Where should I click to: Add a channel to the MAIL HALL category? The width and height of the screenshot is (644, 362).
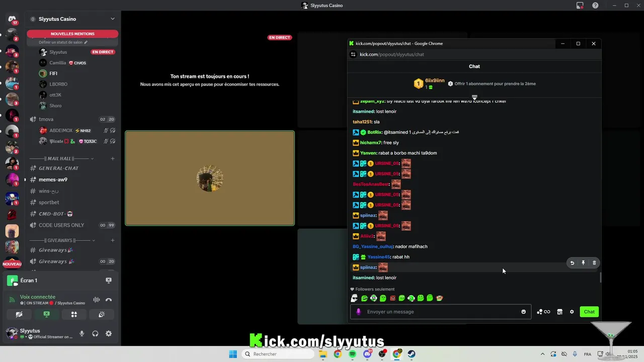click(x=113, y=158)
